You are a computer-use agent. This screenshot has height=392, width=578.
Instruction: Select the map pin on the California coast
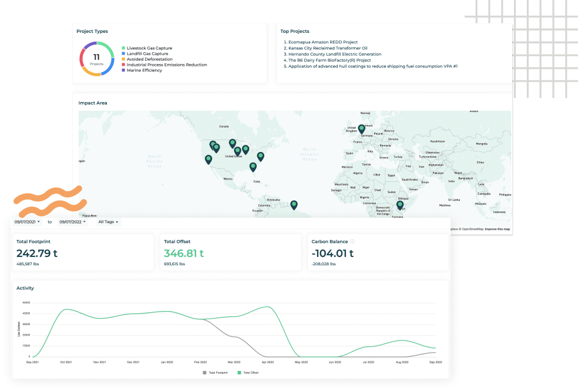tap(209, 159)
